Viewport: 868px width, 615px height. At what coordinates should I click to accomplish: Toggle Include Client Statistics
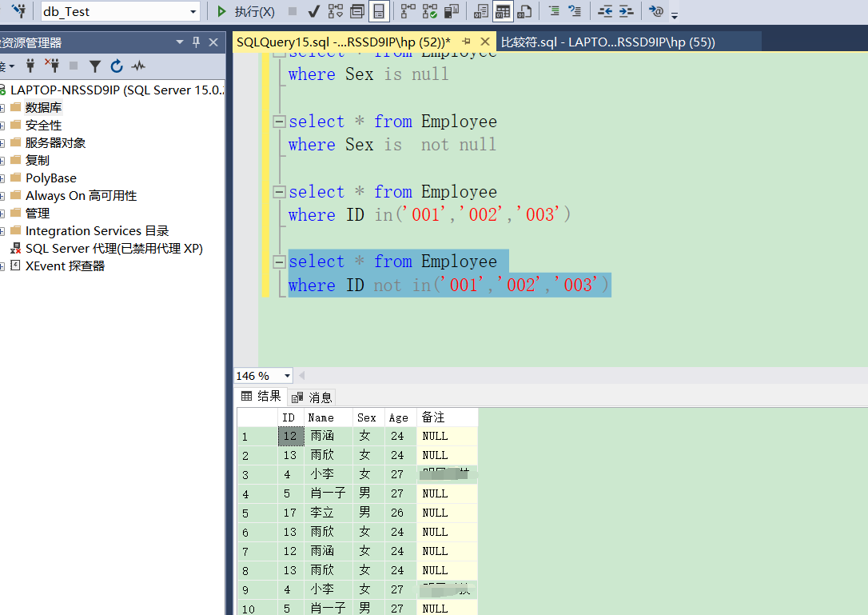pyautogui.click(x=452, y=11)
